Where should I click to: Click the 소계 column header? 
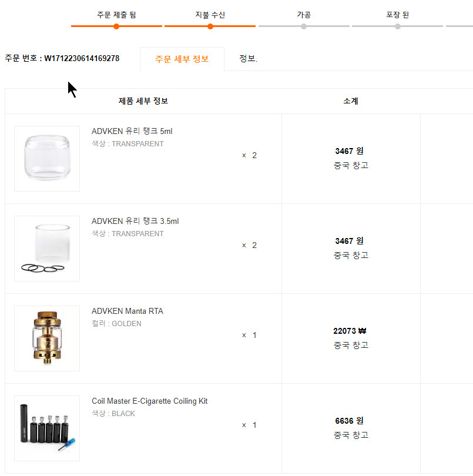coord(351,101)
